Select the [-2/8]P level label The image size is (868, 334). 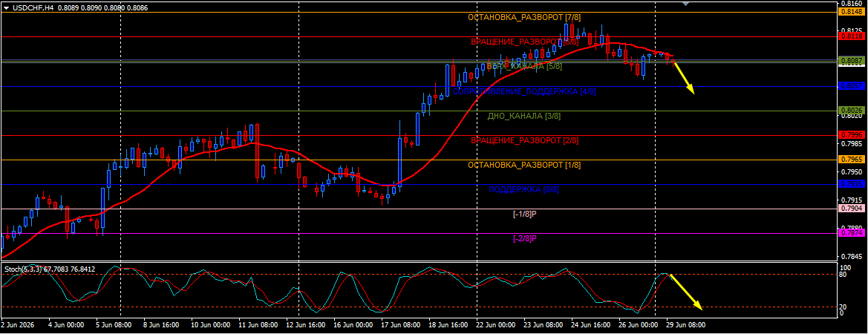point(525,238)
